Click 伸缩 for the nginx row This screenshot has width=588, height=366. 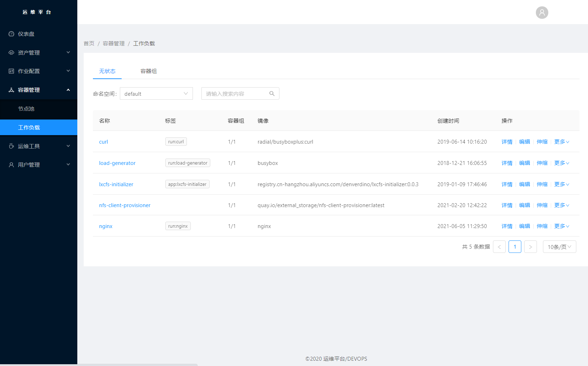[x=542, y=226]
